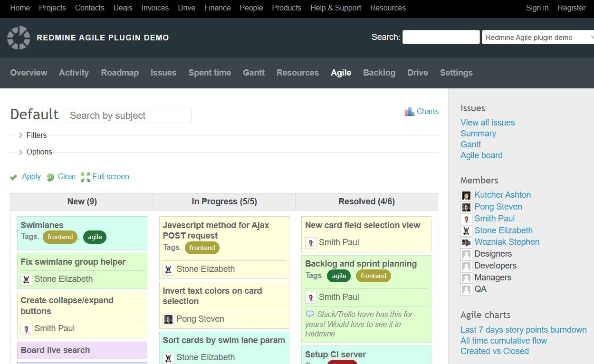
Task: Open Smith Paul's avatar on Create collapse/expand buttons
Action: click(x=27, y=328)
